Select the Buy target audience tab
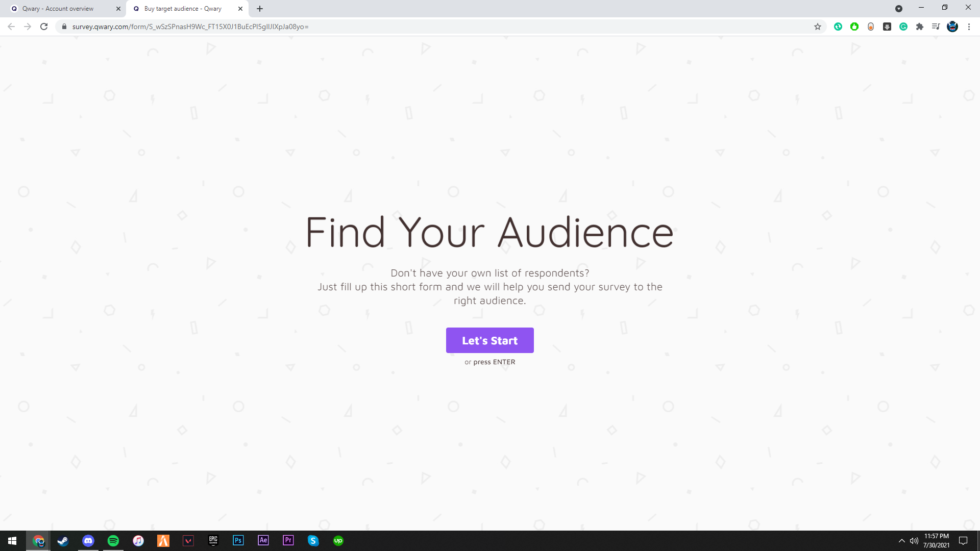 click(184, 9)
